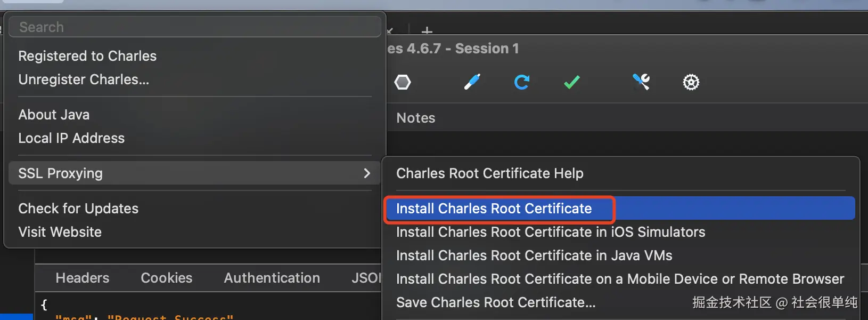Viewport: 868px width, 320px height.
Task: Open Charles Root Certificate Help
Action: 489,173
